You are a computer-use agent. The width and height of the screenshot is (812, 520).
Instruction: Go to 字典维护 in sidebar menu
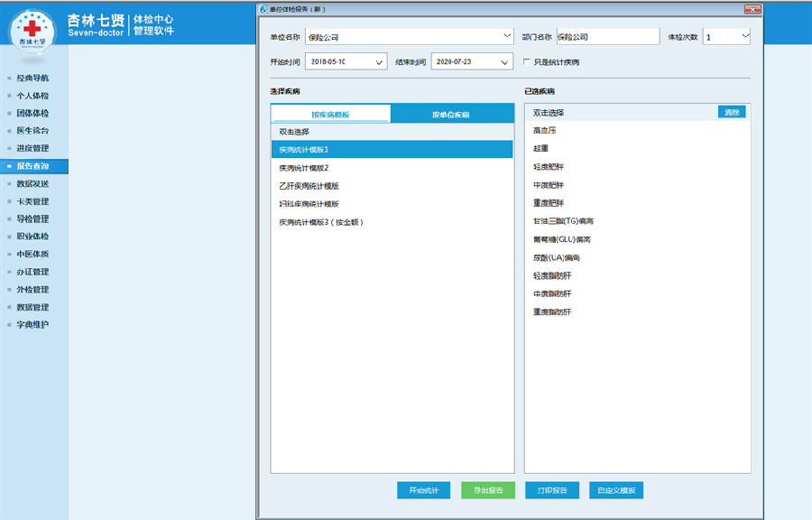[32, 325]
